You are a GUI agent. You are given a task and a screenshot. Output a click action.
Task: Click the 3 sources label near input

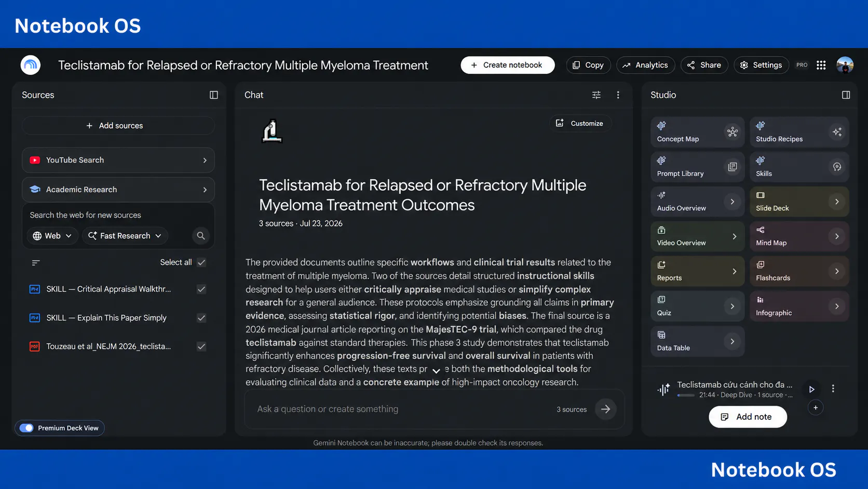572,409
